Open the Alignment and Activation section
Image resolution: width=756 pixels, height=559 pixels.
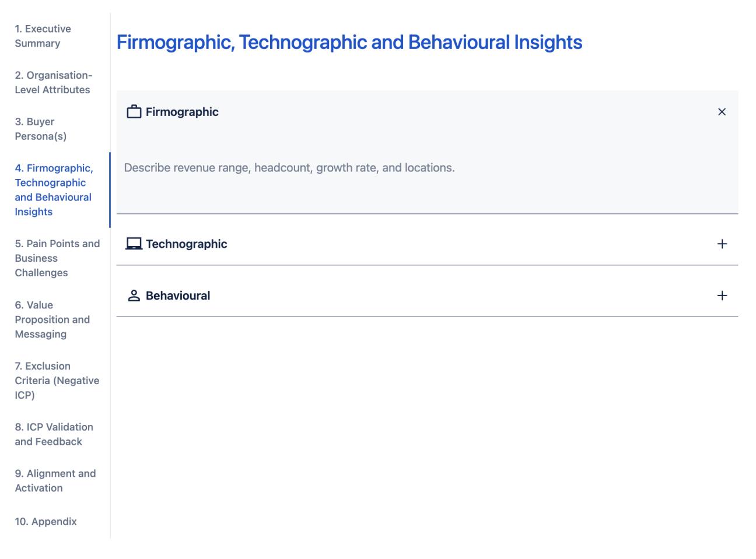[x=55, y=480]
